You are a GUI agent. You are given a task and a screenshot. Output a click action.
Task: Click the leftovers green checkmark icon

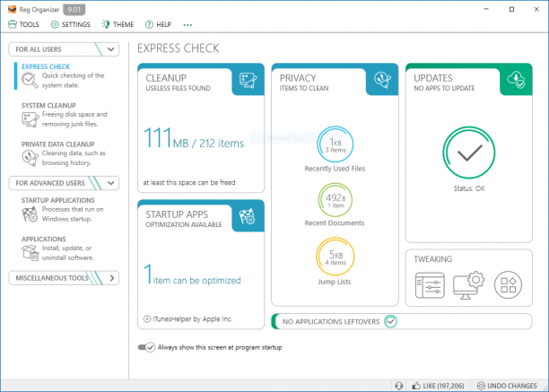390,321
